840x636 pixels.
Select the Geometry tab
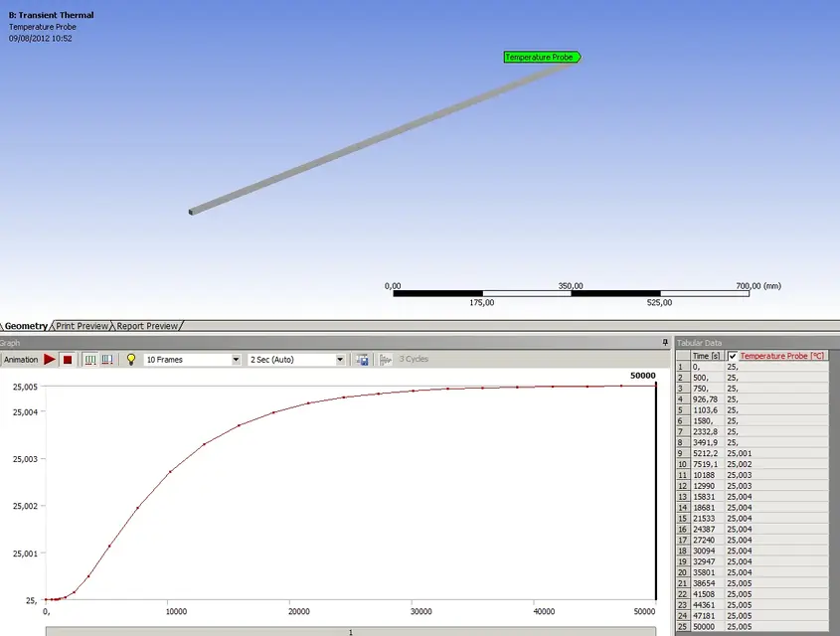27,326
